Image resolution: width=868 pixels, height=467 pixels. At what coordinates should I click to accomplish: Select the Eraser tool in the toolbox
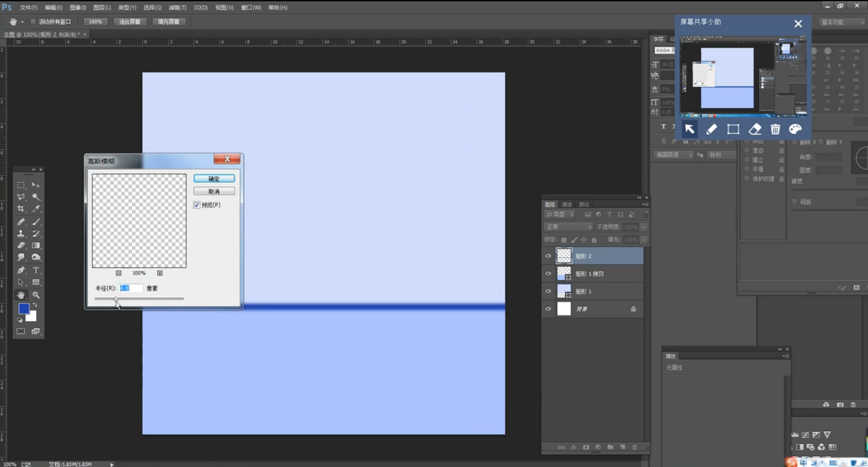pyautogui.click(x=21, y=246)
